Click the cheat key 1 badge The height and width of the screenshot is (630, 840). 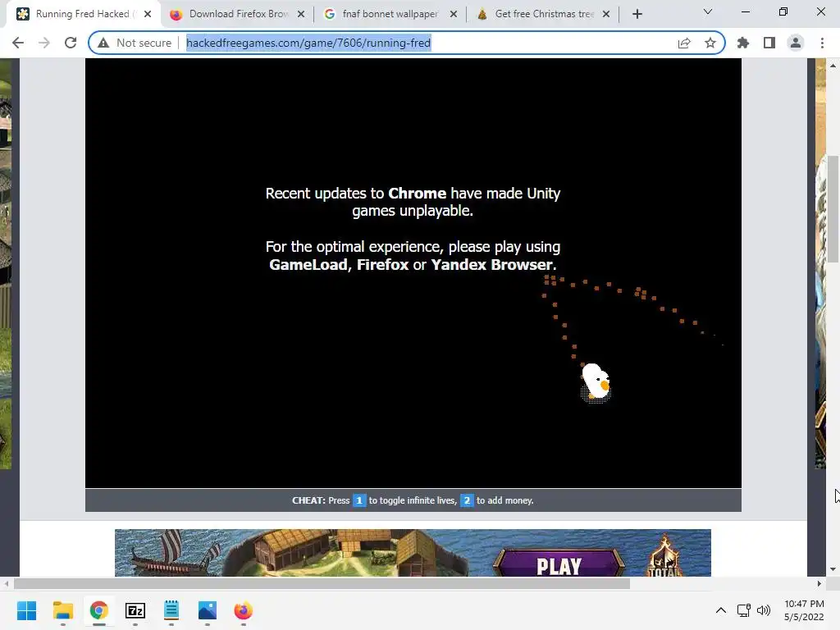click(359, 500)
